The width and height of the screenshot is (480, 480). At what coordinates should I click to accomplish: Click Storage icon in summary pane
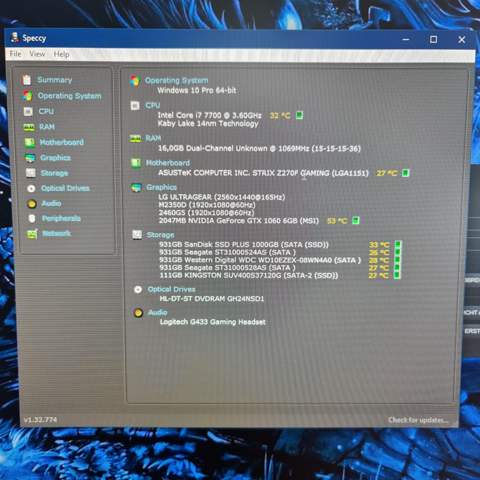137,235
